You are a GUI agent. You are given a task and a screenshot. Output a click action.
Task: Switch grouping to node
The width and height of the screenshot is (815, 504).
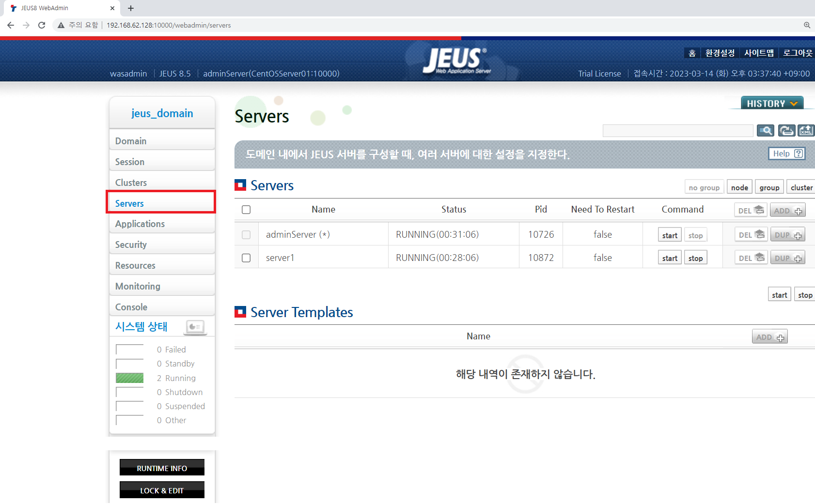click(x=739, y=187)
